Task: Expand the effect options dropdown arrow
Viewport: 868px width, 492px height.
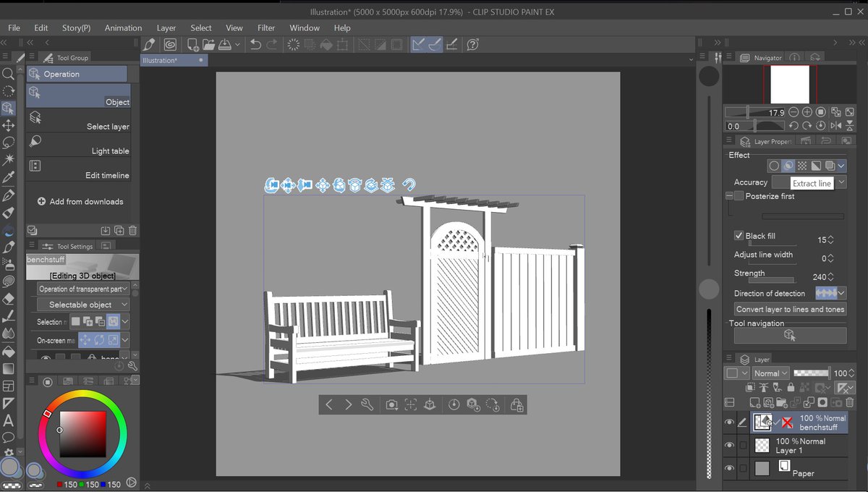Action: (842, 166)
